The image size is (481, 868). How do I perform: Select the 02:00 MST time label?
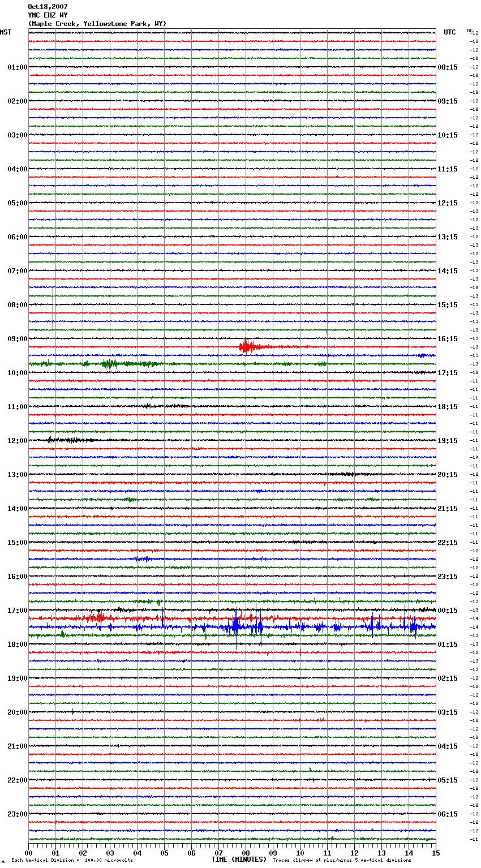pyautogui.click(x=18, y=101)
